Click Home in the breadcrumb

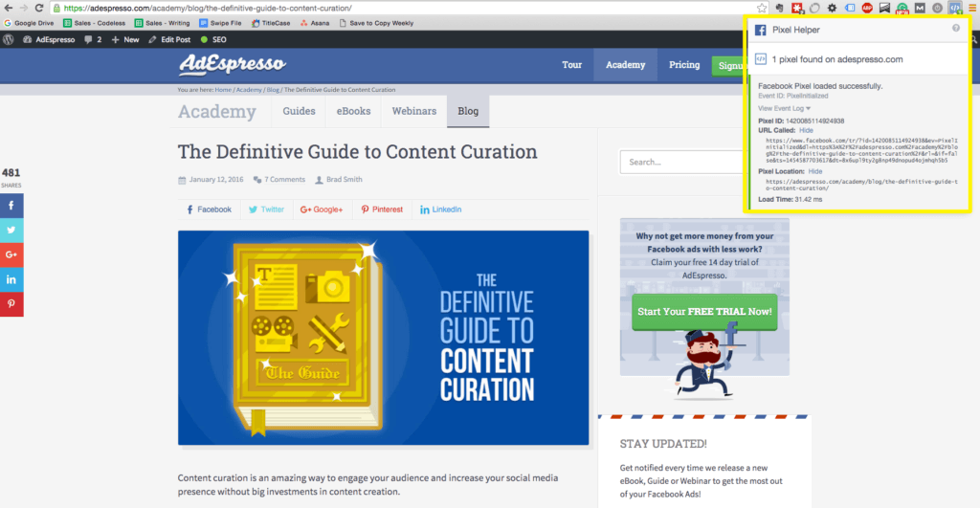223,90
